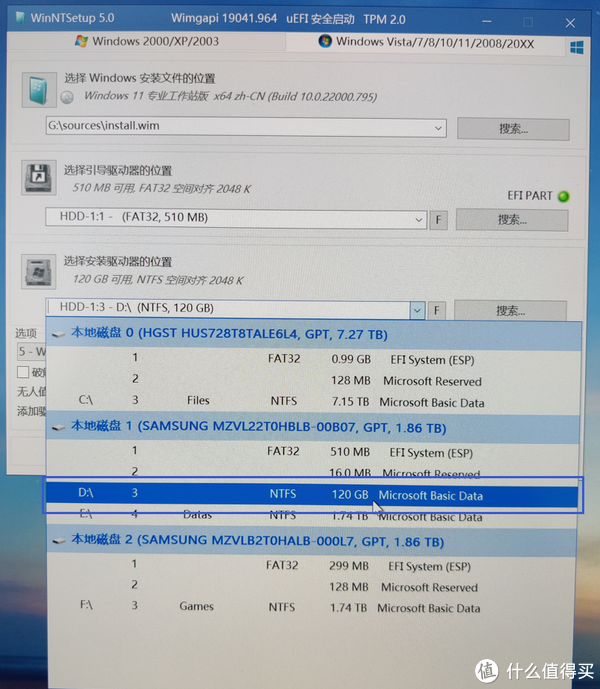
Task: Select disk 0 partition 1 FAT32 0.99 GB
Action: (x=314, y=359)
